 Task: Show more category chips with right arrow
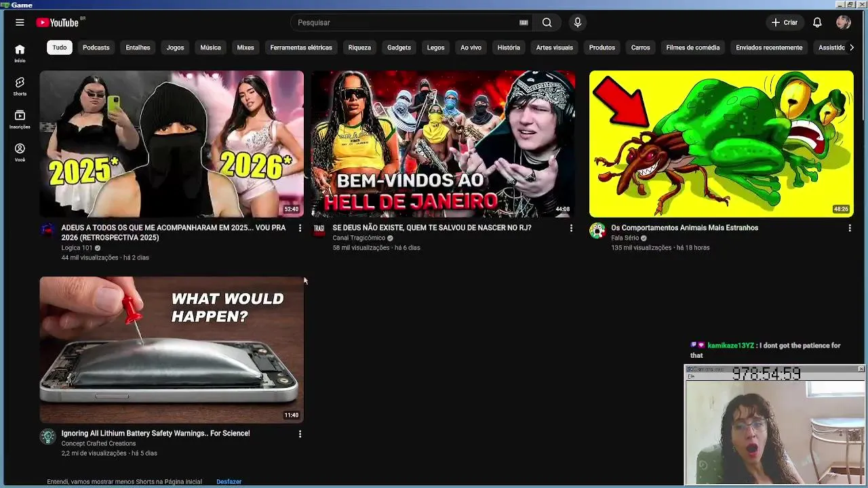(x=852, y=47)
